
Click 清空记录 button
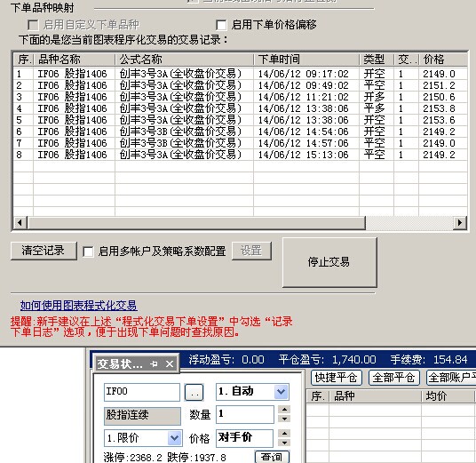click(44, 251)
